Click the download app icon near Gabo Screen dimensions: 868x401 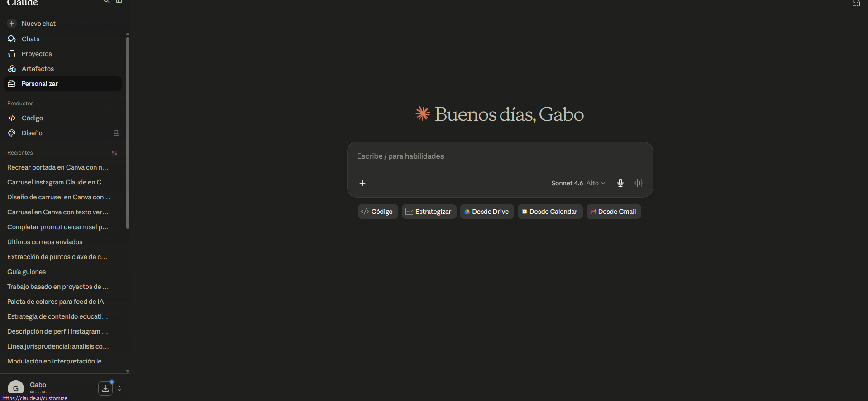tap(105, 388)
